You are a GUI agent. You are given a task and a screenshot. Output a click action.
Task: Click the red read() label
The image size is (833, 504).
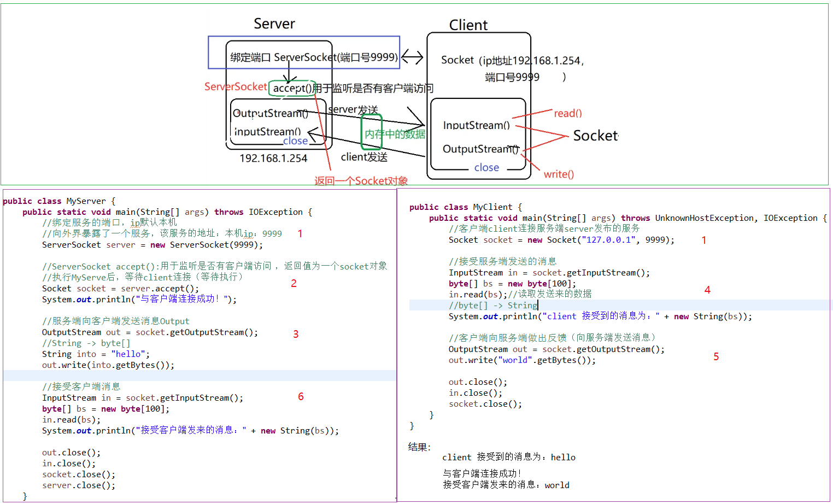click(567, 113)
